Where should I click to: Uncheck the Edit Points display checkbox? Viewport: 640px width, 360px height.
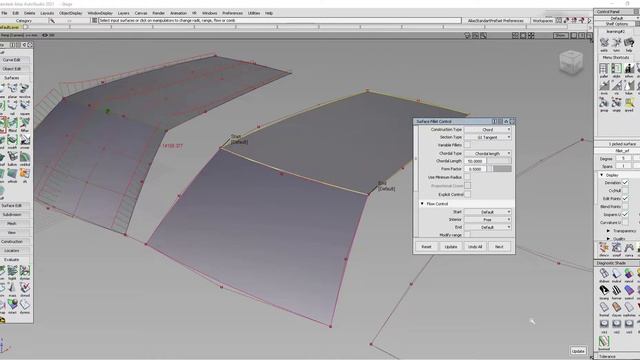(x=625, y=198)
